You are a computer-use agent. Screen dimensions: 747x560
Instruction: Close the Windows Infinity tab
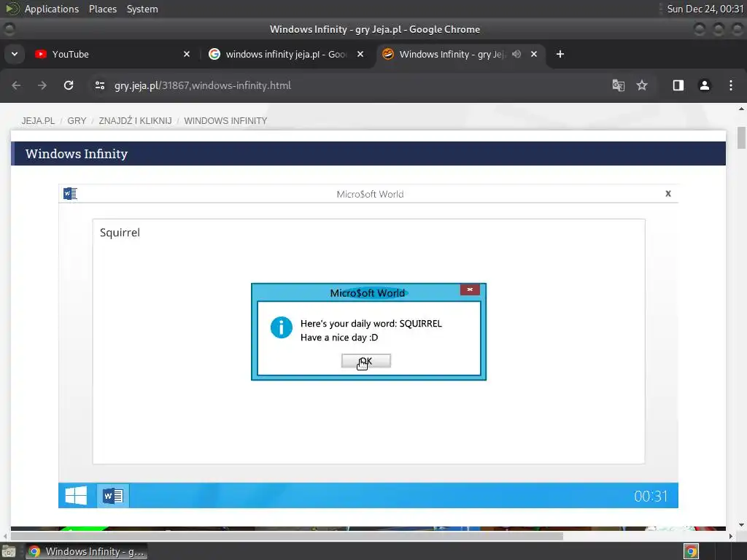534,54
